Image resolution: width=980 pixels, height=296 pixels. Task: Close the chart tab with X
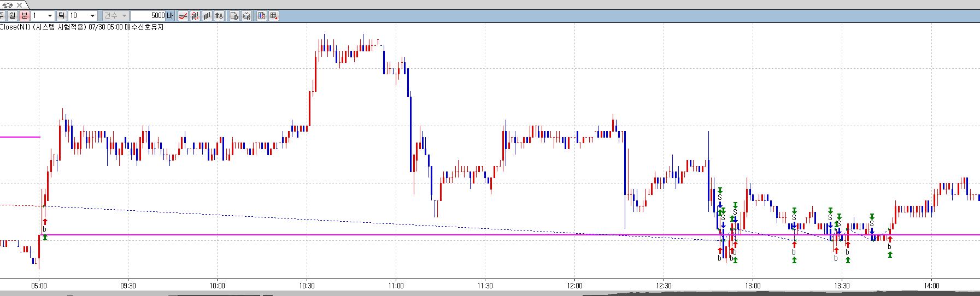pos(20,5)
